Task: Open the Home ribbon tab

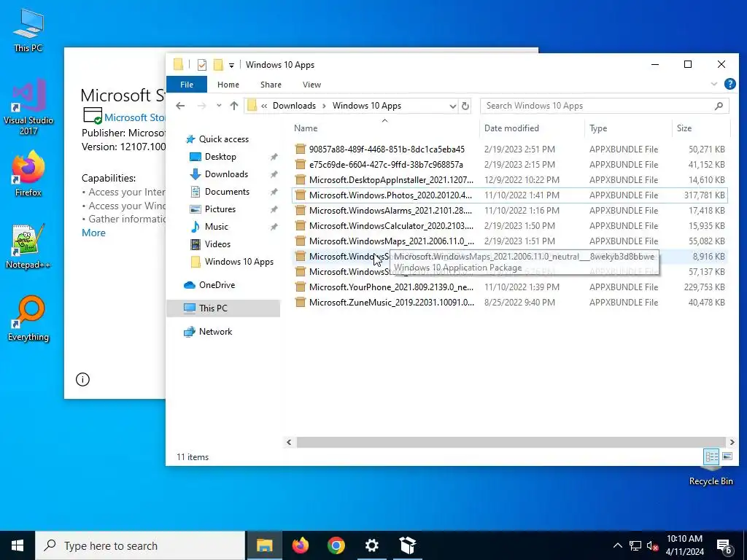Action: point(228,85)
